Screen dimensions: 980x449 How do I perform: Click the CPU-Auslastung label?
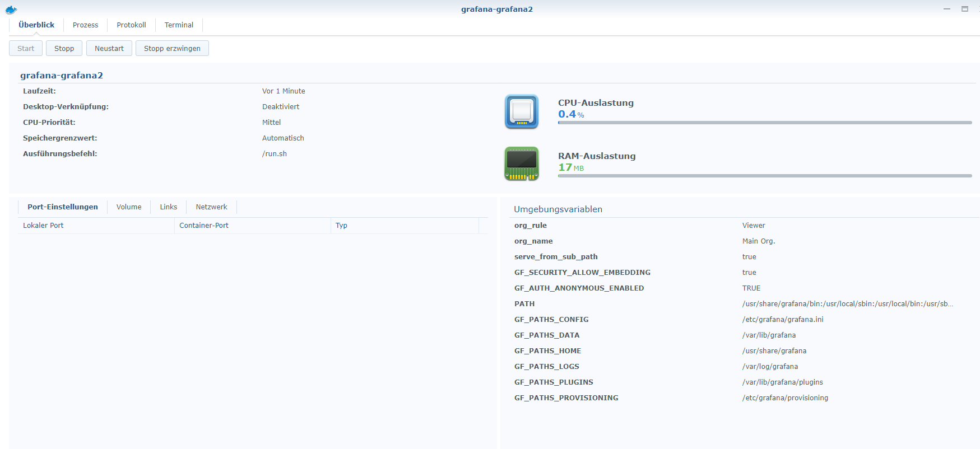click(596, 102)
